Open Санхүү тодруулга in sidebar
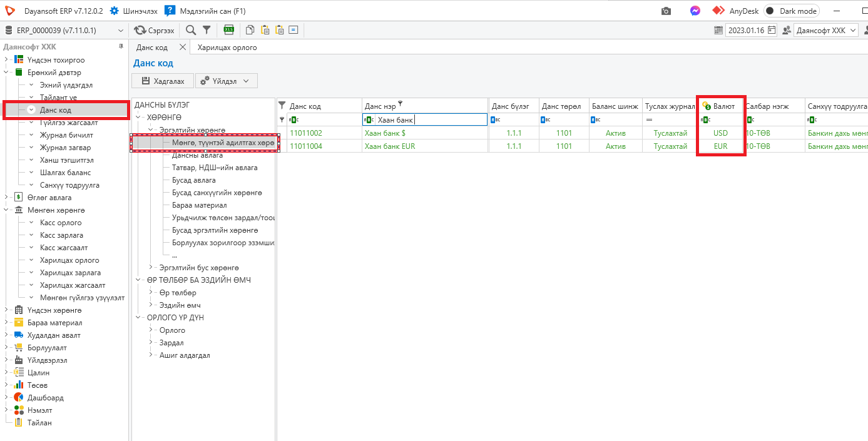 69,185
